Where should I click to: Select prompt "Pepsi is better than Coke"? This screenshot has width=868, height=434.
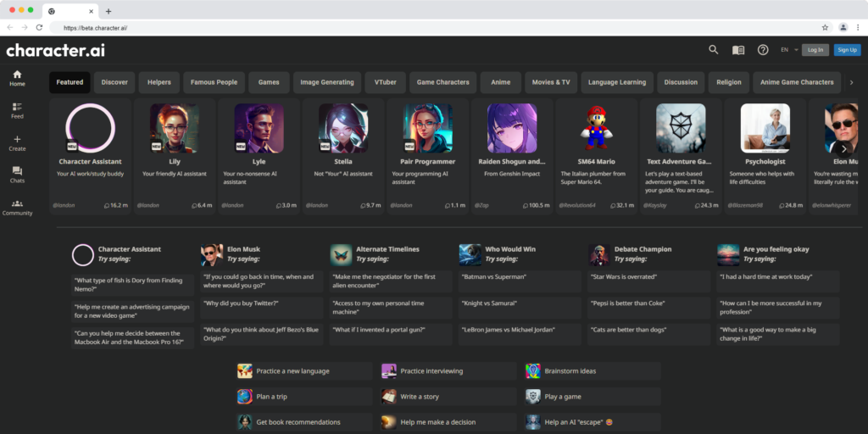tap(648, 308)
